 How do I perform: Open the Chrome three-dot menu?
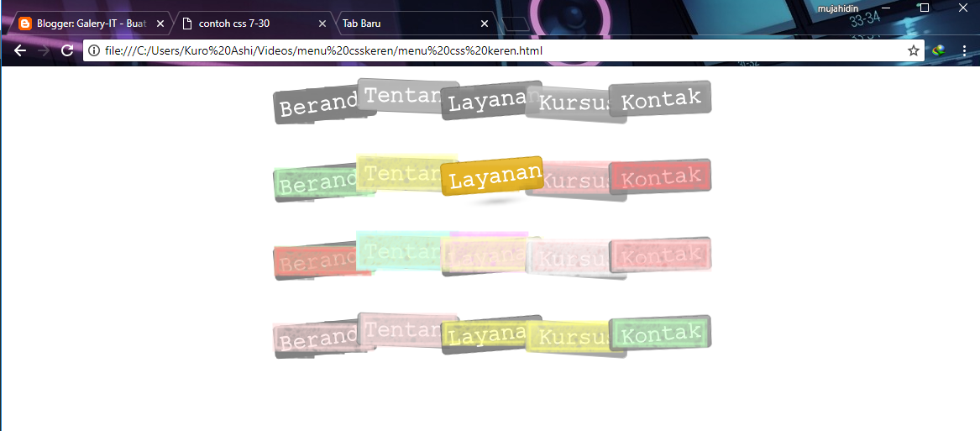pyautogui.click(x=964, y=50)
